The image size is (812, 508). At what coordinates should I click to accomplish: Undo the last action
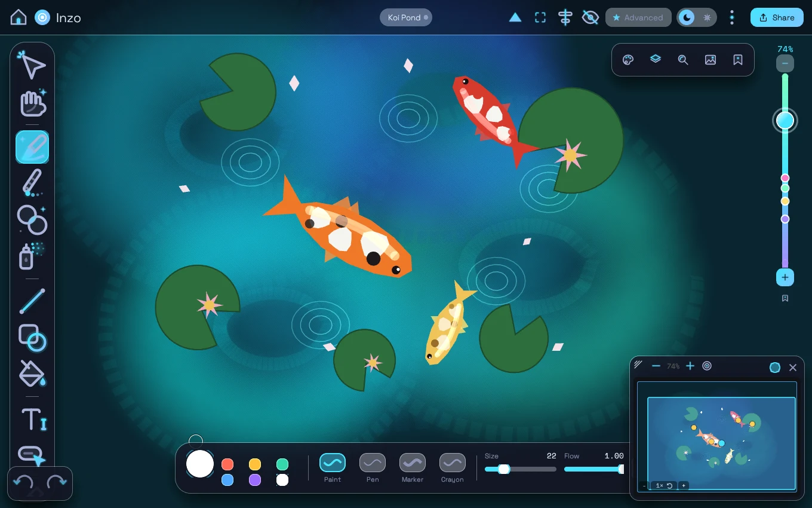coord(23,483)
